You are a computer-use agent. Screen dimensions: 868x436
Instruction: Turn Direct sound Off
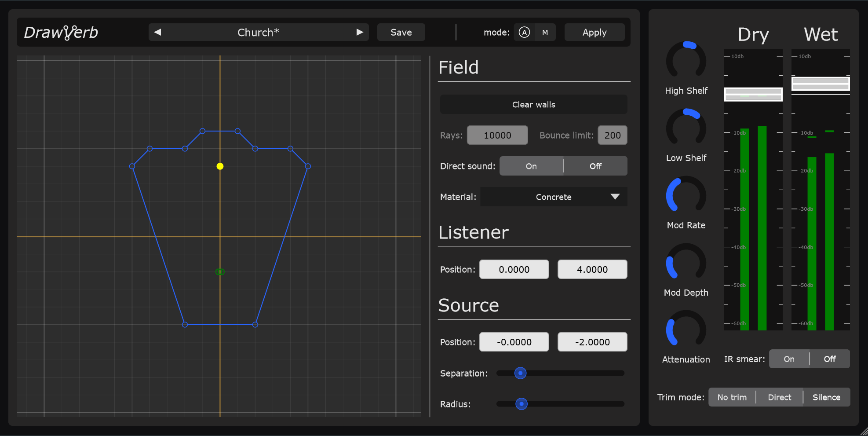(x=595, y=166)
